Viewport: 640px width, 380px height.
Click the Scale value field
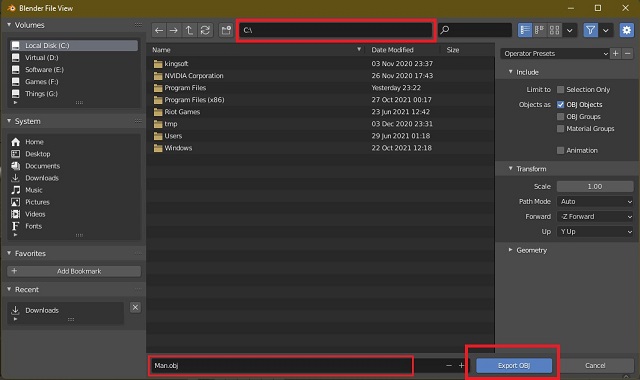click(595, 186)
